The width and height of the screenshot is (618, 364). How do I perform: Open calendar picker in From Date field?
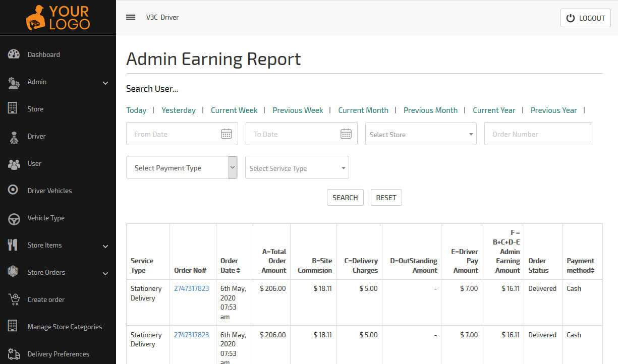(227, 134)
